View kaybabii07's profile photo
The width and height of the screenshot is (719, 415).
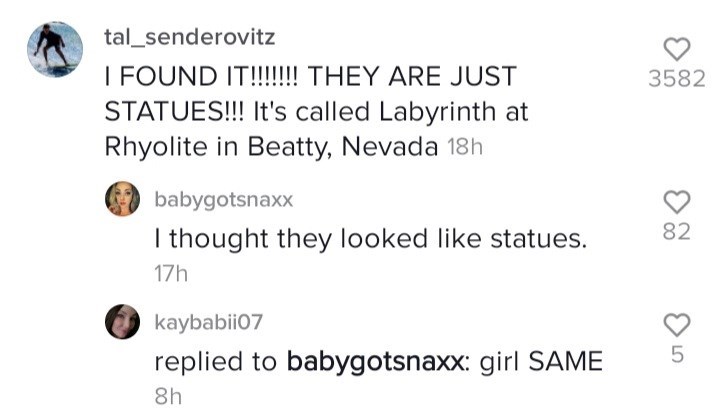122,321
